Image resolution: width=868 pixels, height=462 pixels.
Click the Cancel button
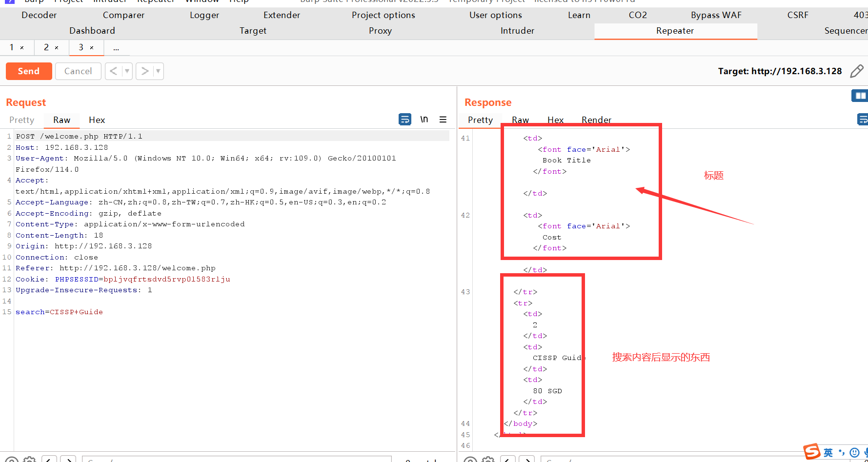pyautogui.click(x=78, y=71)
